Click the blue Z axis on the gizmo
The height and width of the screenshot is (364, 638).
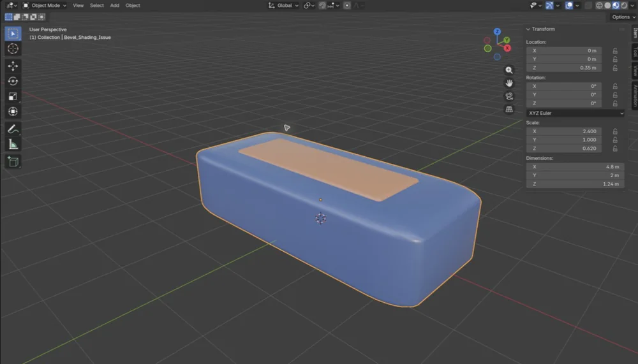tap(497, 32)
